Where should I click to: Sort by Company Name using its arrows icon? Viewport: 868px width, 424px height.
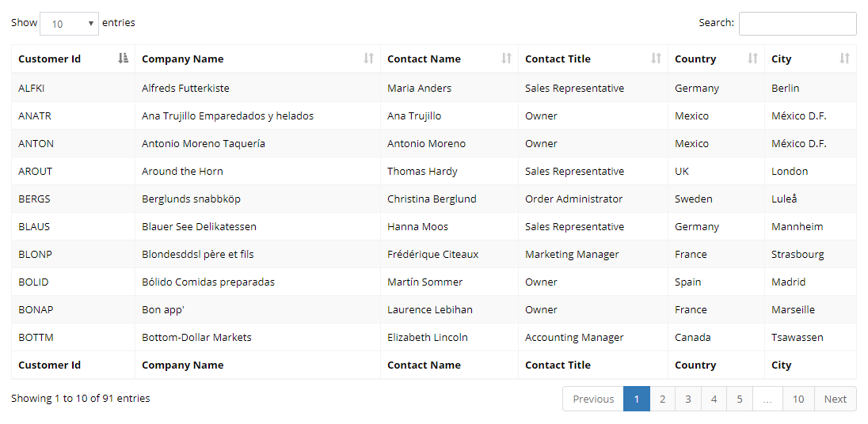[x=368, y=59]
